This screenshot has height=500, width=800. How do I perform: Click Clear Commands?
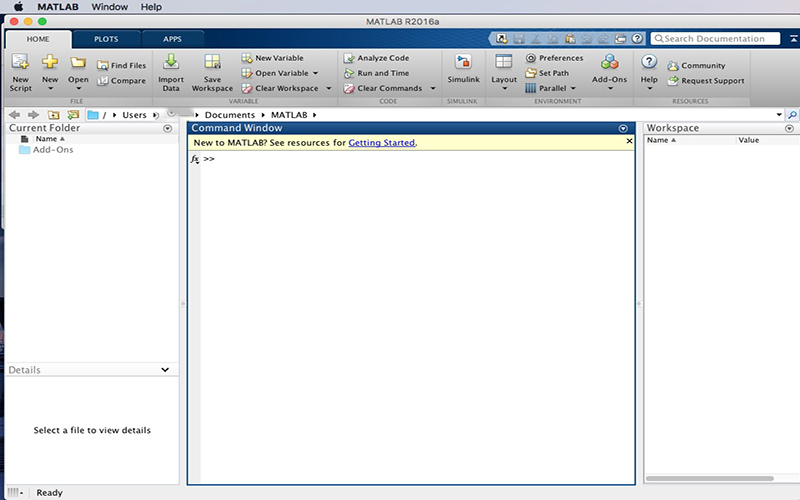point(383,88)
